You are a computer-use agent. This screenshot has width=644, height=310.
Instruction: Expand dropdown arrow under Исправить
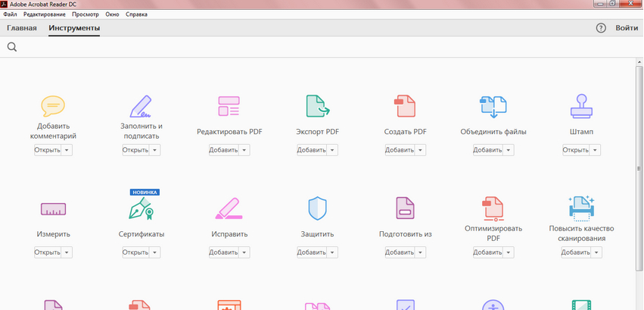pos(244,252)
